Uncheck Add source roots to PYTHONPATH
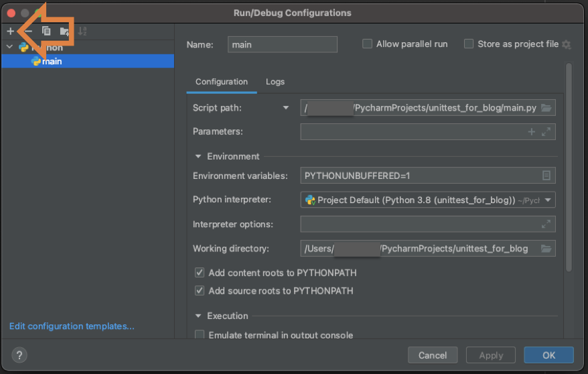Image resolution: width=588 pixels, height=374 pixels. (200, 291)
